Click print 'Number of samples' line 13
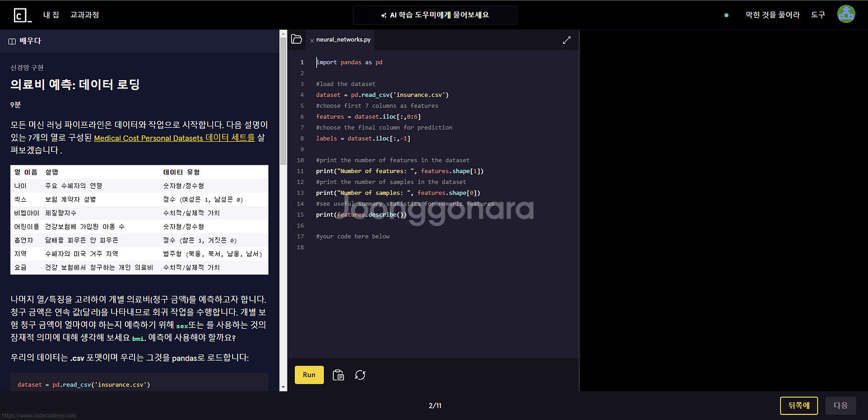This screenshot has height=420, width=868. (398, 193)
